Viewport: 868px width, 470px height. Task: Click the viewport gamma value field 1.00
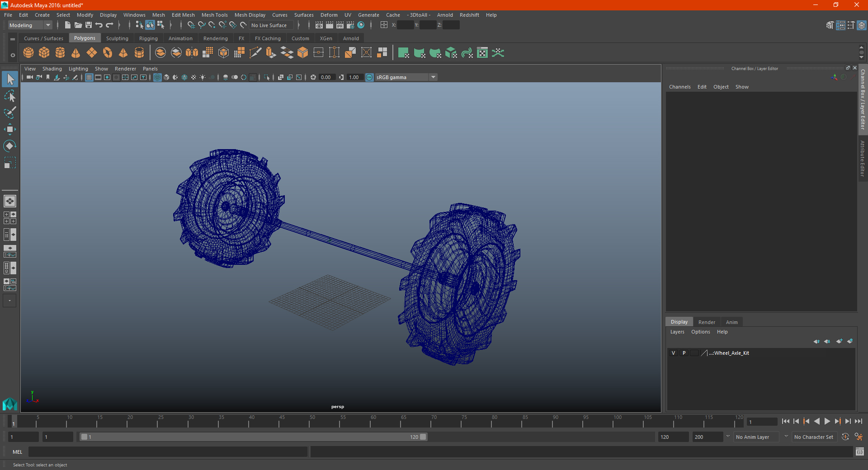354,77
